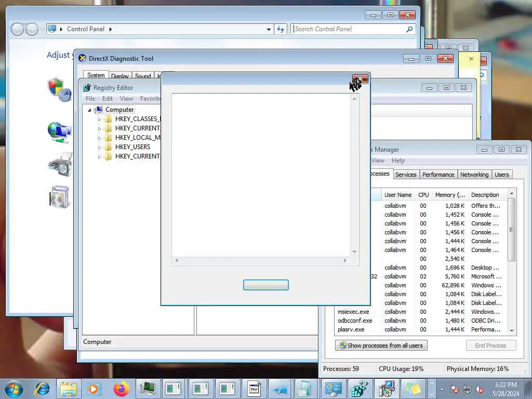Screen dimensions: 532x399
Task: Select the Sound tab in DirectX tool
Action: point(143,76)
